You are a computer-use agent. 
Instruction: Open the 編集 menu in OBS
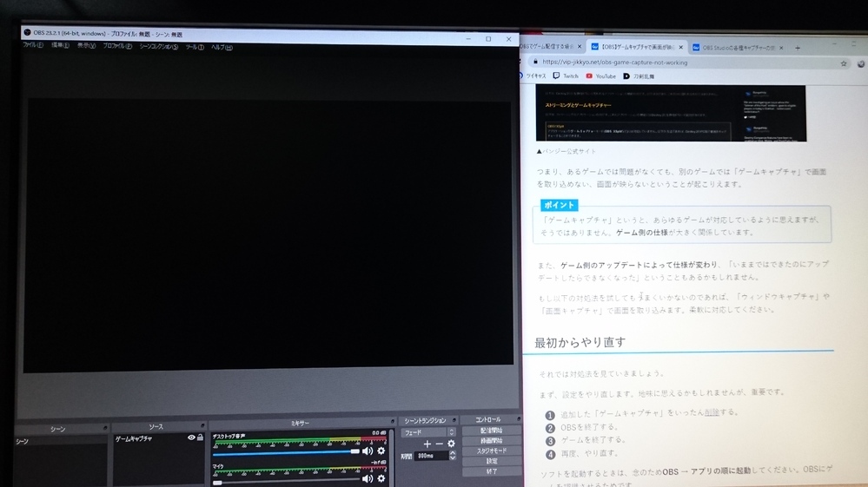click(x=60, y=45)
